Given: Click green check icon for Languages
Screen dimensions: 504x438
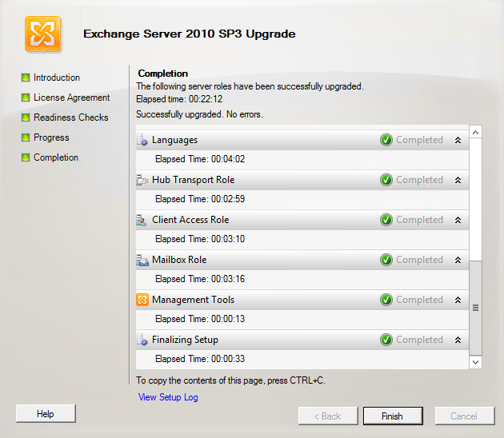Looking at the screenshot, I should point(386,140).
